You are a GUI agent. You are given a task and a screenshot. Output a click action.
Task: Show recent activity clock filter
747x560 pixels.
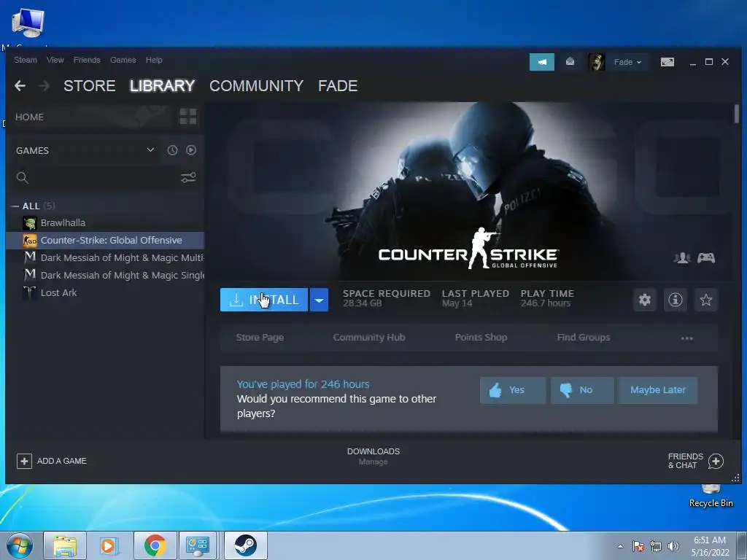(x=172, y=150)
